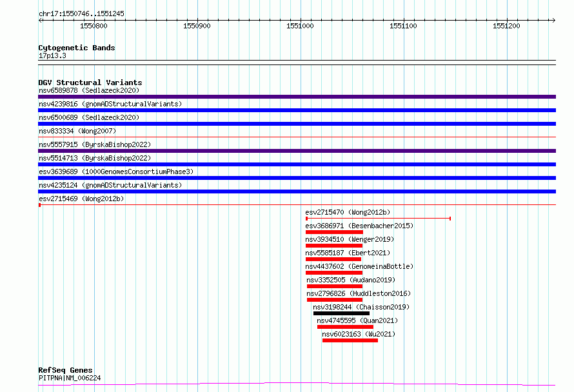Open variant nsv6023163 (Wu2021)
Image resolution: width=574 pixels, height=392 pixels.
click(x=359, y=334)
